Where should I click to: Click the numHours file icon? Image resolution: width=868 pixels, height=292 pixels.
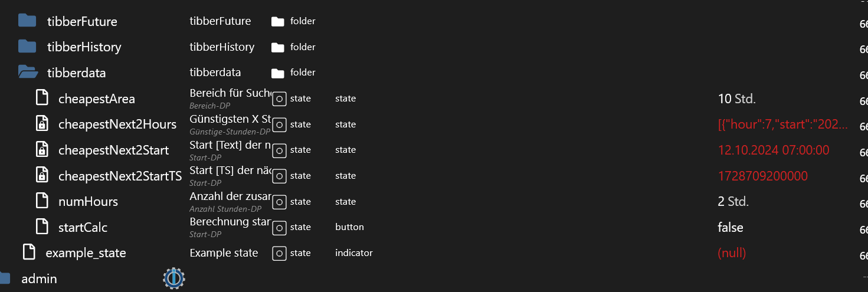click(x=42, y=201)
